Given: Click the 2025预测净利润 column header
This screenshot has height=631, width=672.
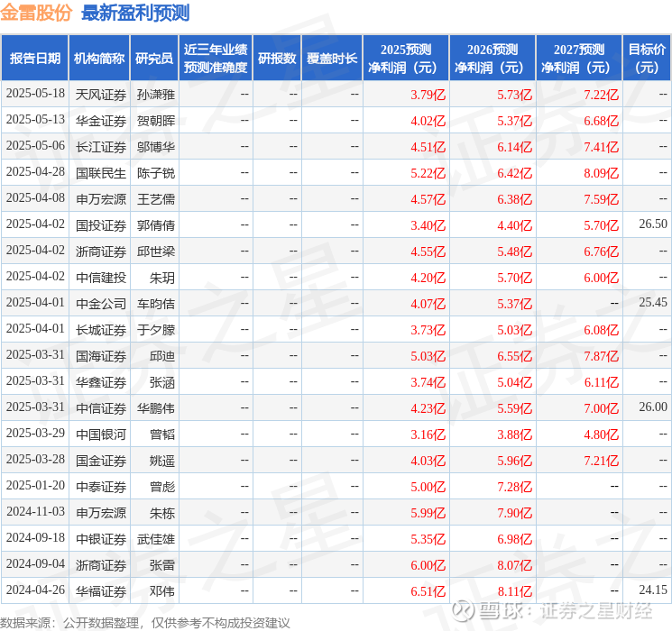Looking at the screenshot, I should [x=406, y=59].
